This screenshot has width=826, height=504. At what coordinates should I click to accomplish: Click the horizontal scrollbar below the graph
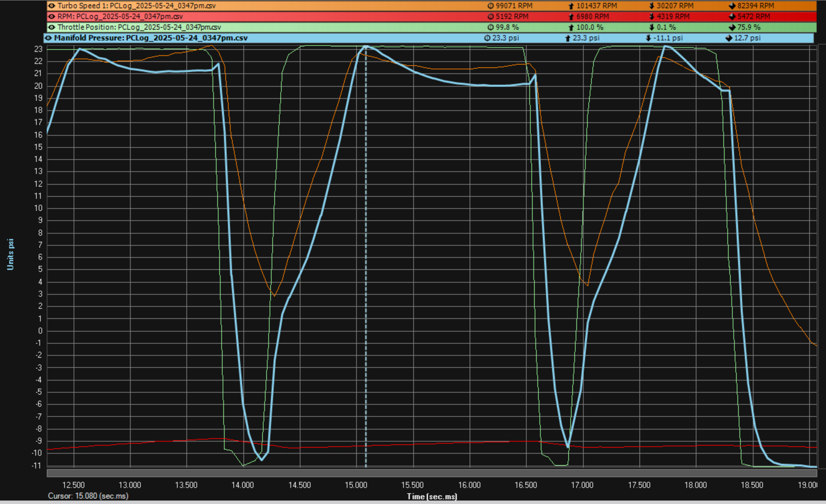pos(432,473)
